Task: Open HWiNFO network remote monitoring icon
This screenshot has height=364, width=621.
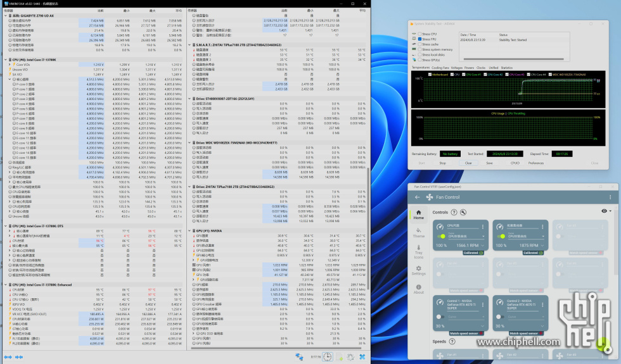Action: (299, 357)
